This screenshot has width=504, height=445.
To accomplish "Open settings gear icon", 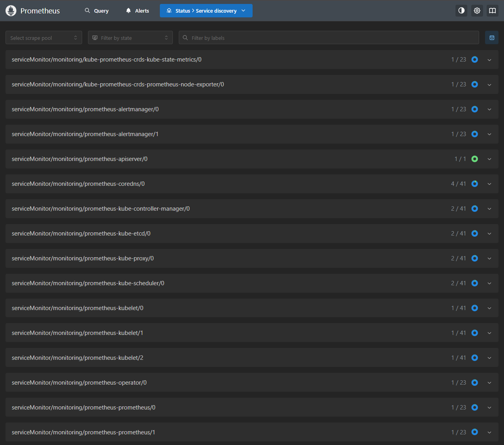I will (x=477, y=11).
